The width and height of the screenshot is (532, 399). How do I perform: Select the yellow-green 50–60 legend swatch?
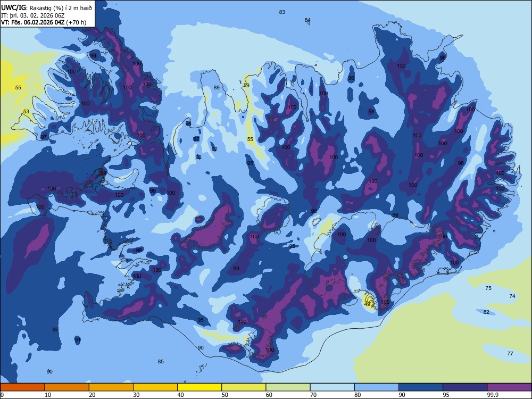[244, 387]
